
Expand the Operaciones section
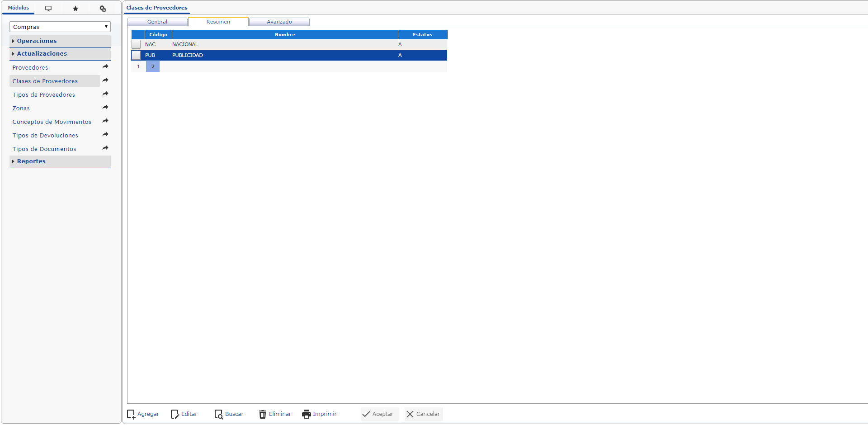[60, 41]
